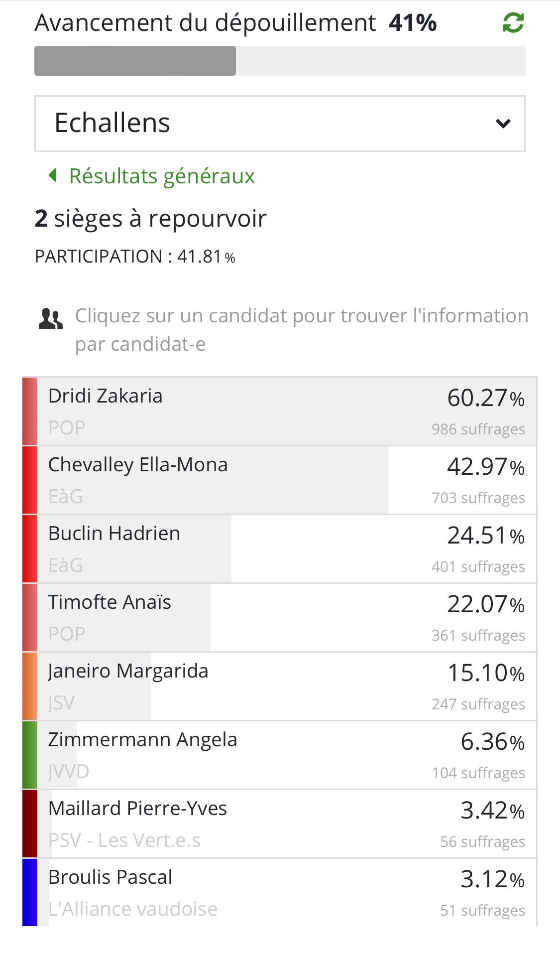Screen dimensions: 560x960
Task: Select Maillard Pierre-Yves row
Action: [280, 823]
